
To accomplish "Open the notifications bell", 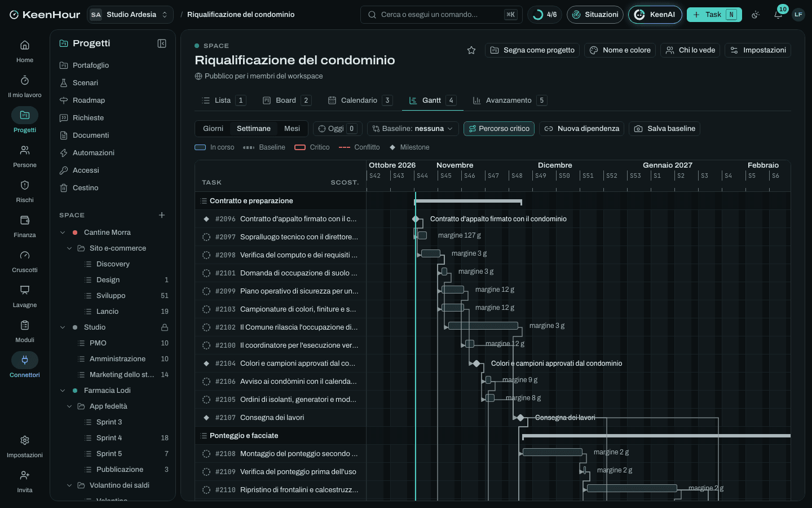I will 778,15.
